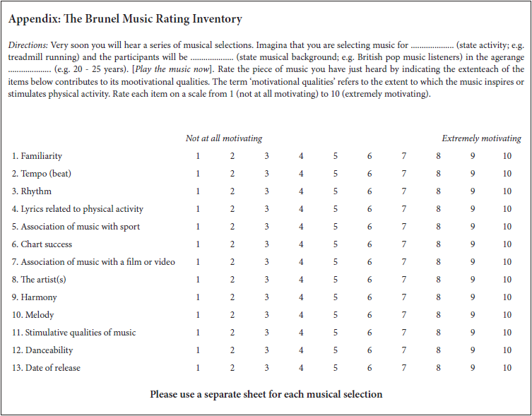Select rating 8 for Lyrics related to physical activity
Screen dimensions: 532x416
pos(438,209)
